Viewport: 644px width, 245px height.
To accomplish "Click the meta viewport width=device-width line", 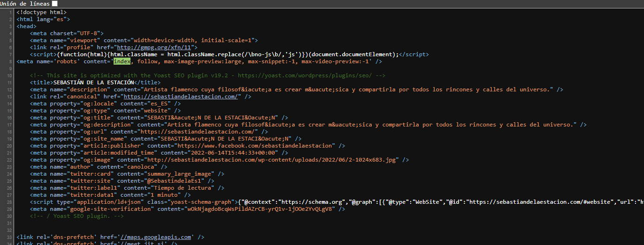I will 144,40.
